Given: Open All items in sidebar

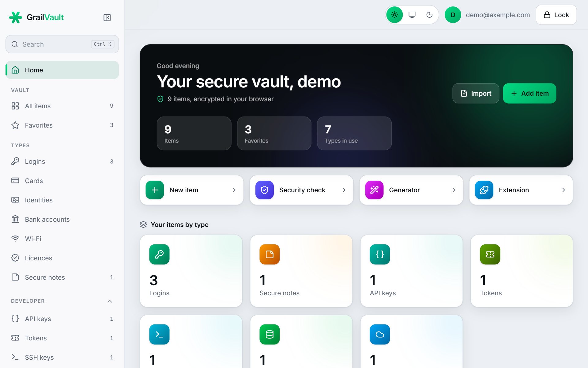Looking at the screenshot, I should click(x=62, y=106).
